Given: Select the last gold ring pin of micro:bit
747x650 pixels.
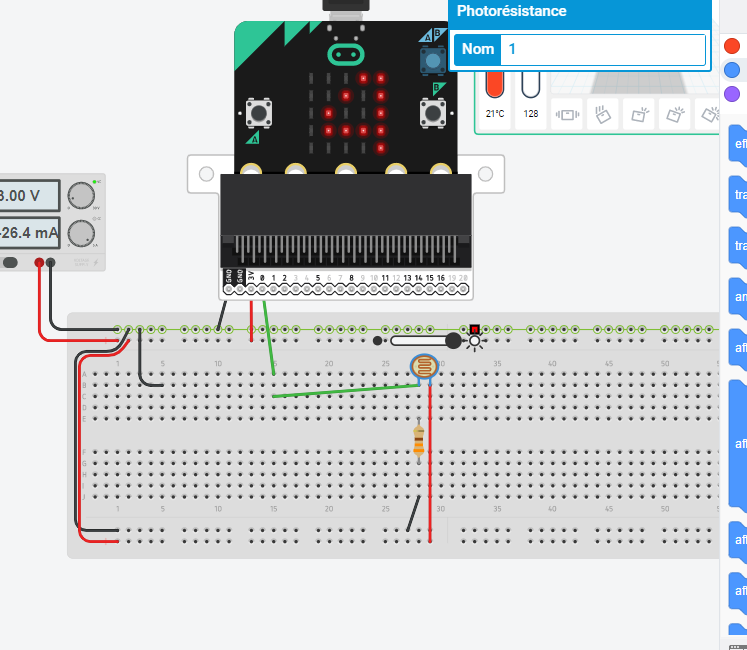Looking at the screenshot, I should point(441,169).
